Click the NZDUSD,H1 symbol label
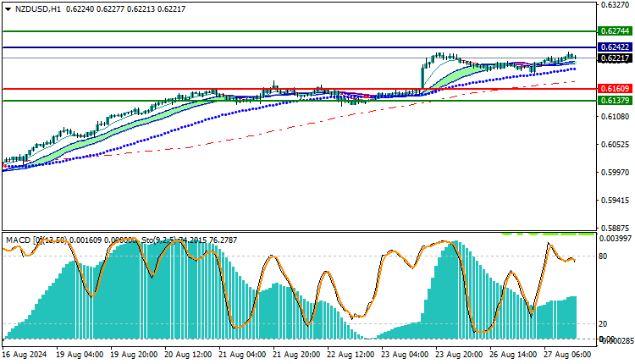This screenshot has width=635, height=364. [x=37, y=9]
